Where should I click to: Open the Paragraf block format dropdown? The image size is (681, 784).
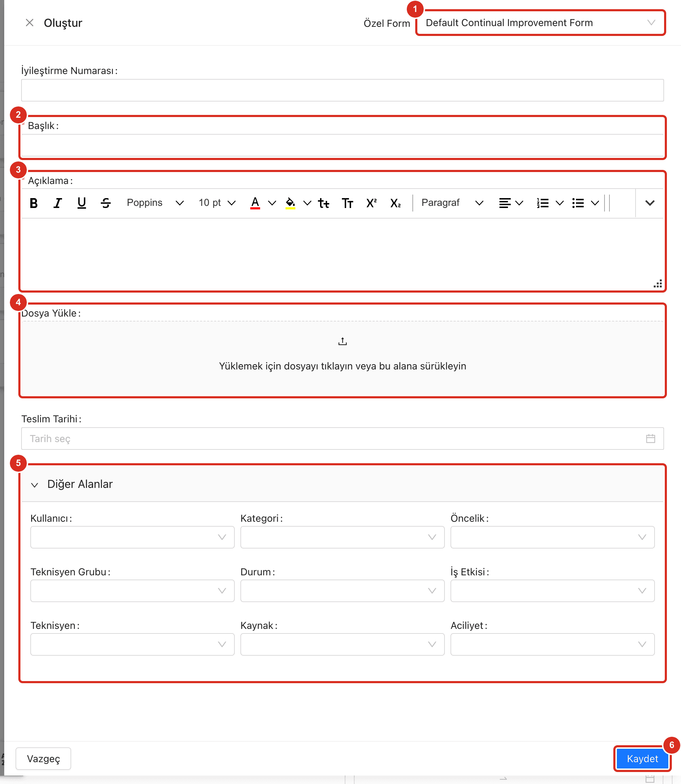452,203
